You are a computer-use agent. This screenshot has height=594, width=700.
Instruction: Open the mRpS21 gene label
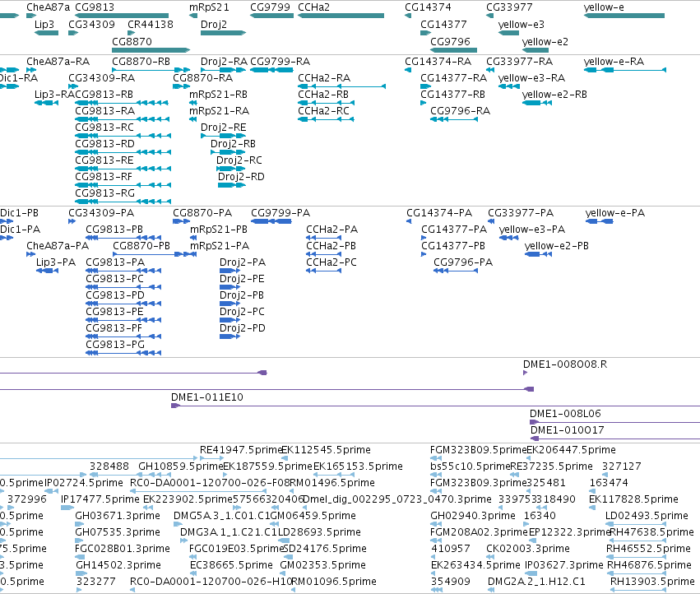point(209,7)
